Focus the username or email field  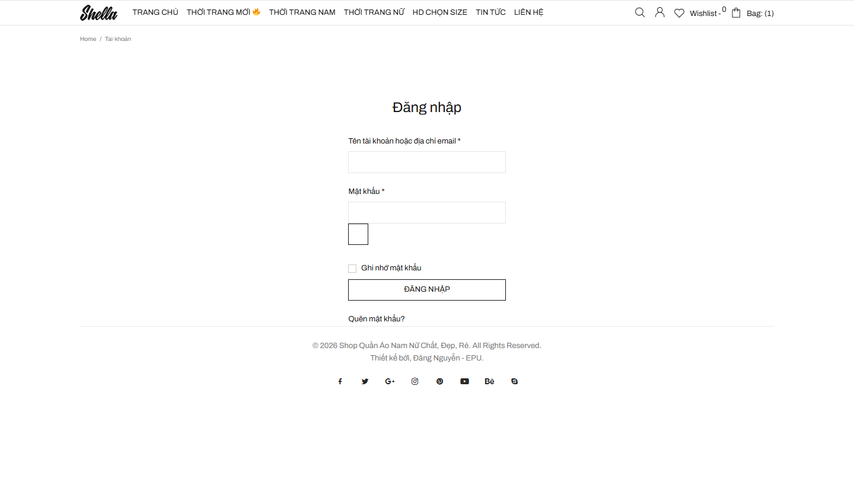click(427, 162)
